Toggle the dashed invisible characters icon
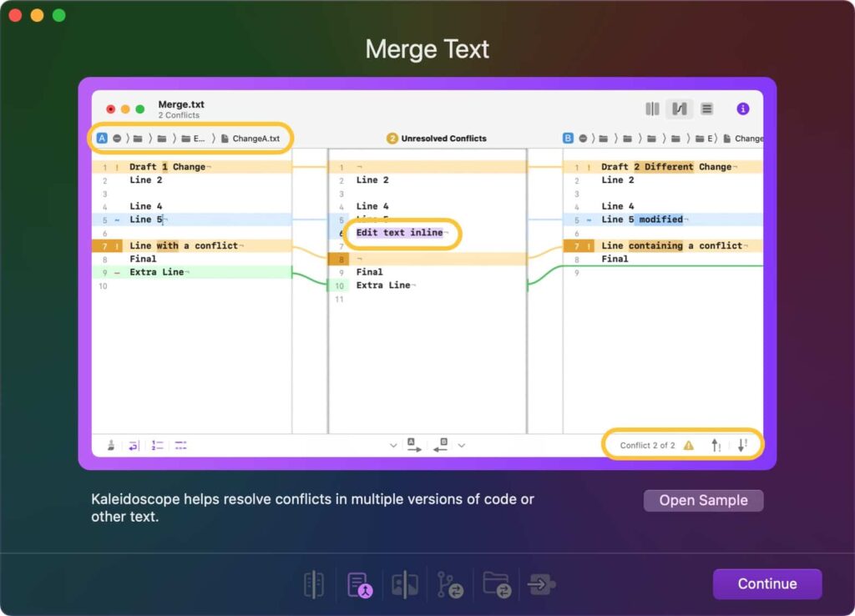The width and height of the screenshot is (855, 616). (180, 446)
